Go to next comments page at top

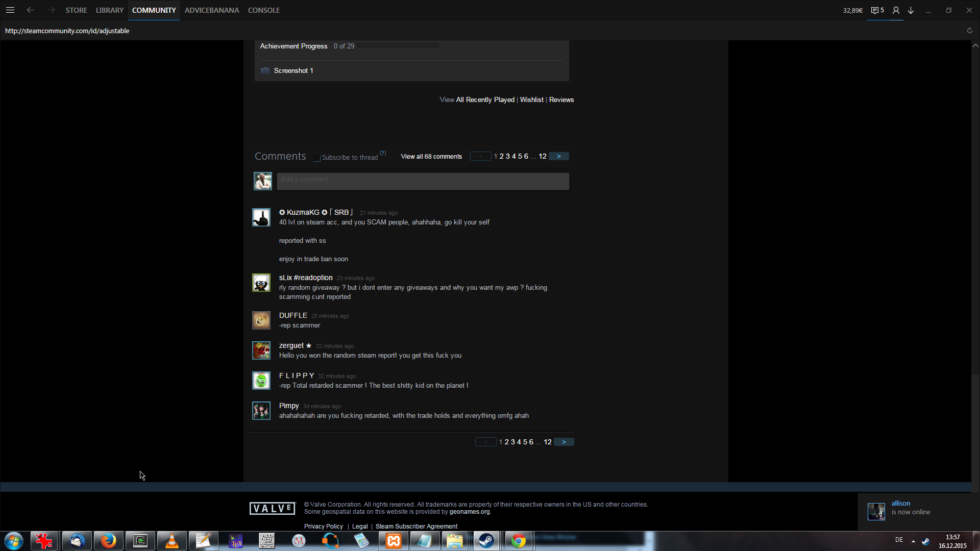tap(558, 156)
